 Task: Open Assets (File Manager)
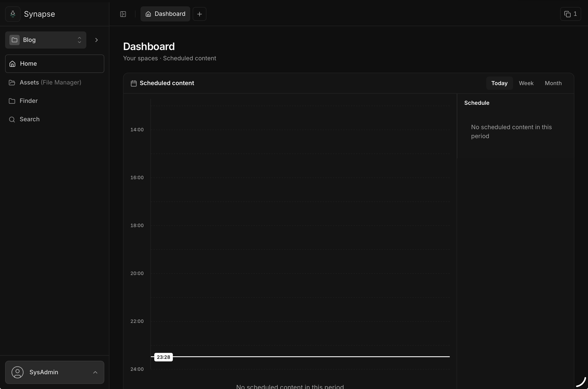50,83
